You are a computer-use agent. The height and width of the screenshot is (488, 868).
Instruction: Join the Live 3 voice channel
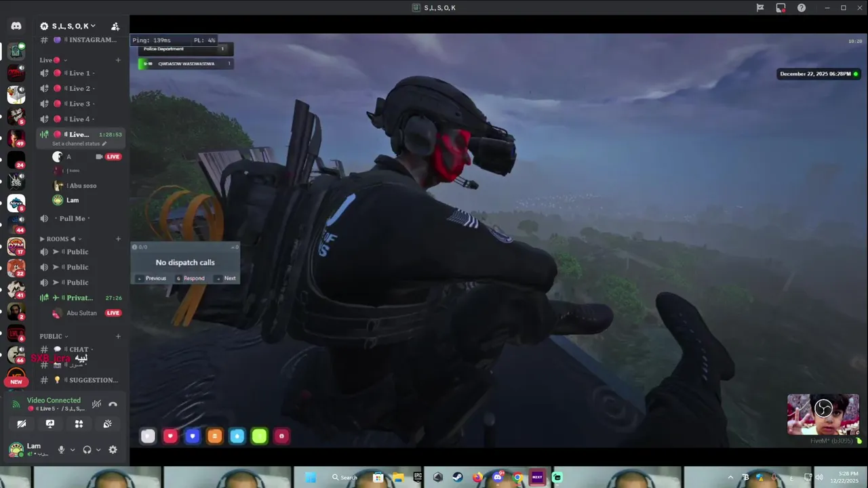pos(81,104)
